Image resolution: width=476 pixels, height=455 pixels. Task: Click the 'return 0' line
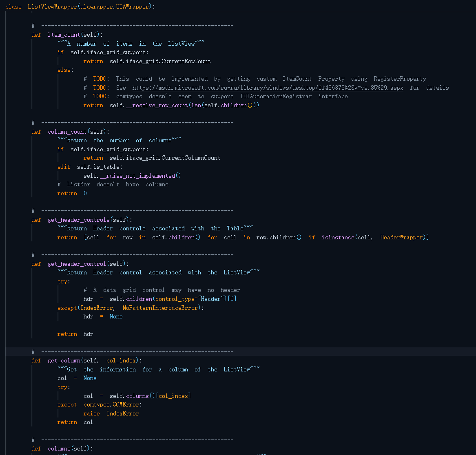click(x=72, y=193)
